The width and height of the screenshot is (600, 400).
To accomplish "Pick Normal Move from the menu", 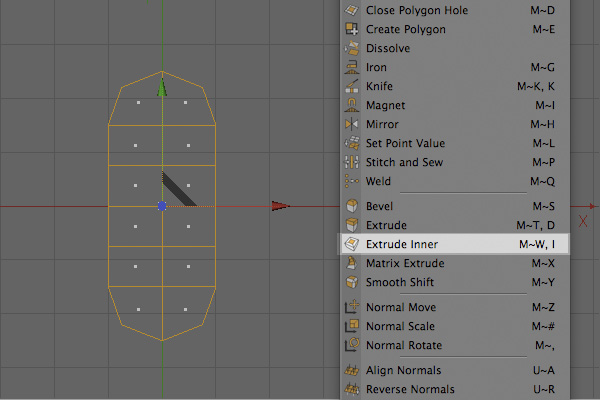I will click(x=455, y=307).
